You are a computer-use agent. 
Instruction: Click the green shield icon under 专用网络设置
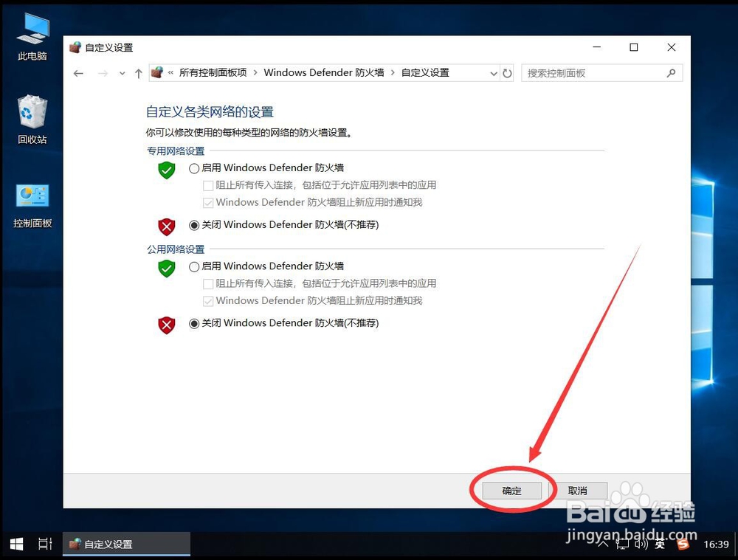167,170
